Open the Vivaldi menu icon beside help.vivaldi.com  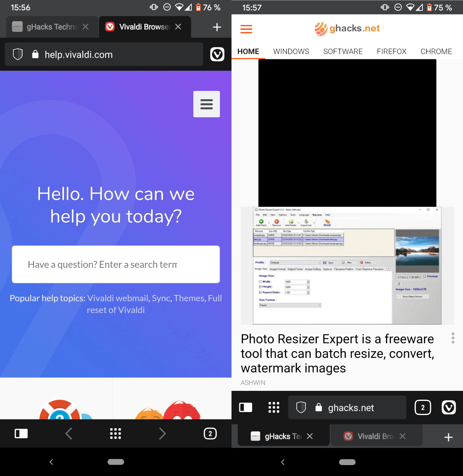click(217, 54)
